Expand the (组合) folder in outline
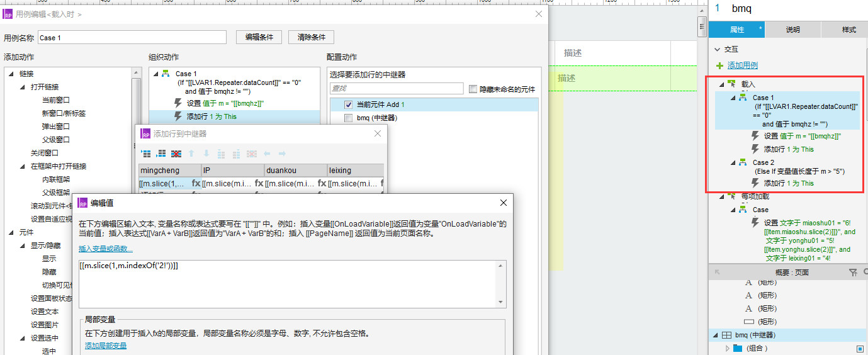 (727, 348)
